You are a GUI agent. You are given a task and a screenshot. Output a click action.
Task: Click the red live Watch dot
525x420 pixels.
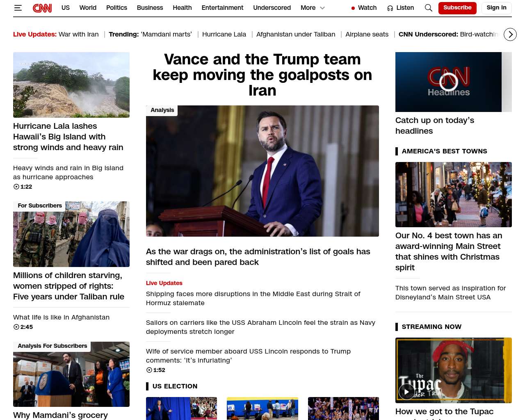353,8
